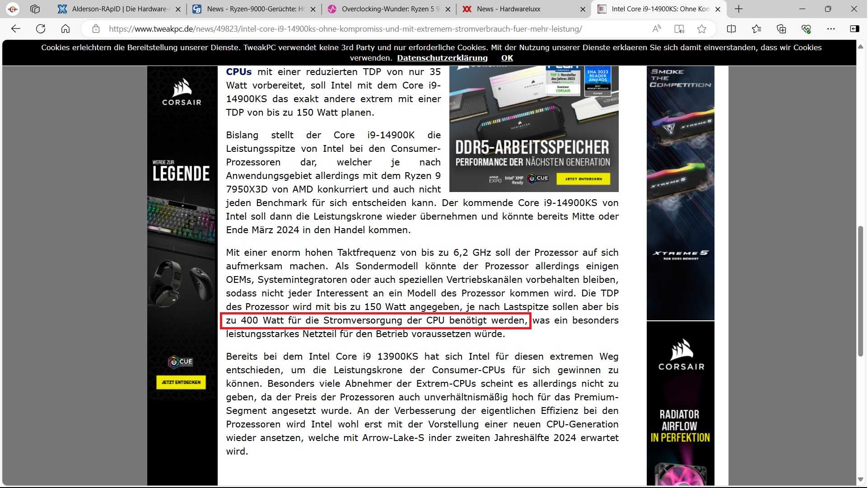This screenshot has height=488, width=868.
Task: Open a new browser tab
Action: (739, 9)
